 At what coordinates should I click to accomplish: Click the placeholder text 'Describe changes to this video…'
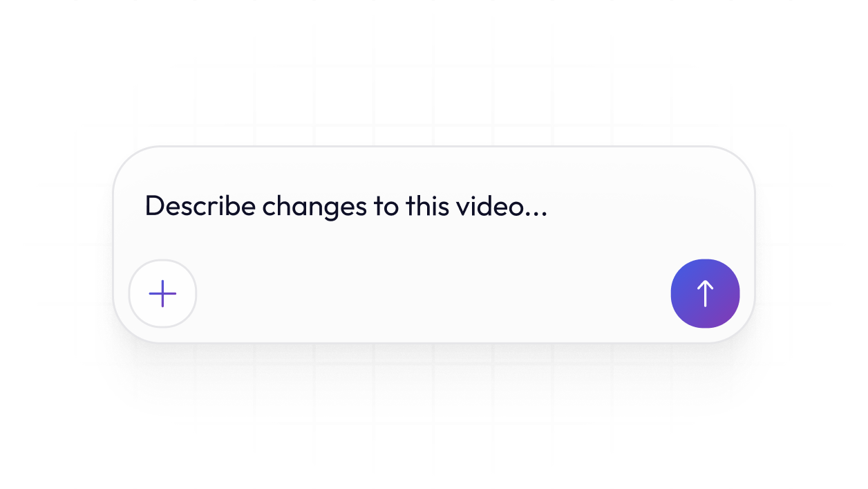pyautogui.click(x=346, y=206)
